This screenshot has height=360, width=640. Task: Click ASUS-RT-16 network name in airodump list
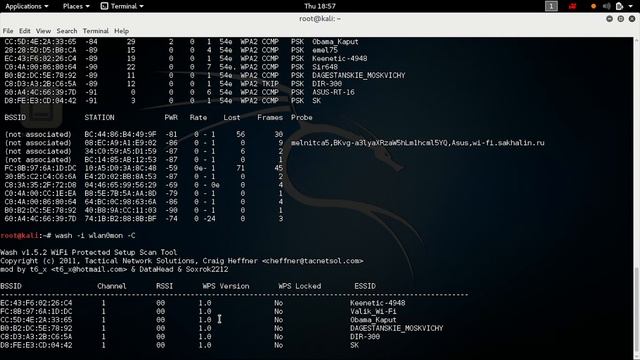[x=333, y=92]
